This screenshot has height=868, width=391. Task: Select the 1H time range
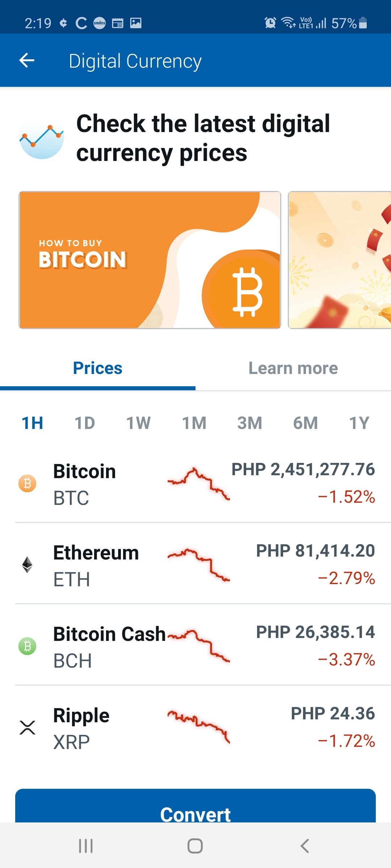[x=33, y=423]
